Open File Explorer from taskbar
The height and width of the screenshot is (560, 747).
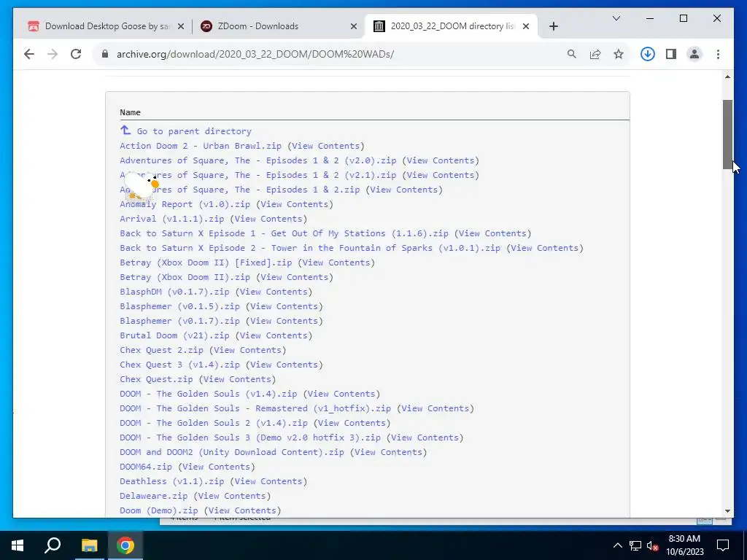point(89,545)
